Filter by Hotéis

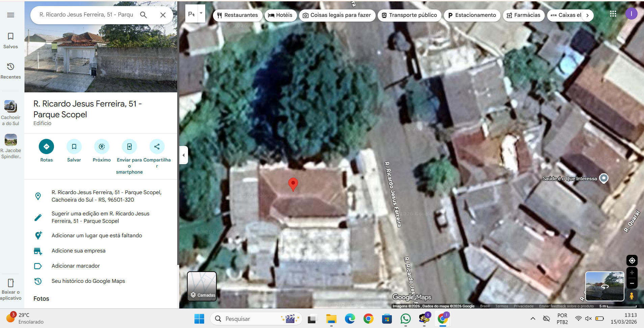pos(280,15)
